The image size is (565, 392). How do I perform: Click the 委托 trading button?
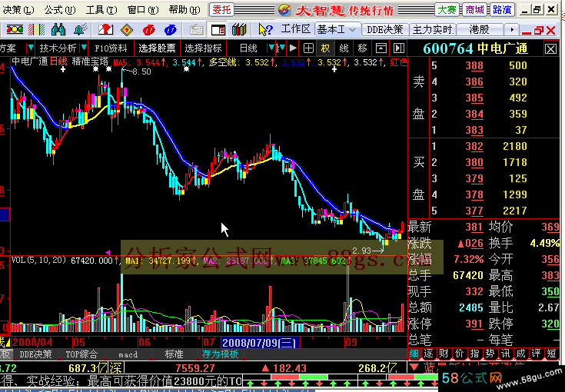[221, 10]
